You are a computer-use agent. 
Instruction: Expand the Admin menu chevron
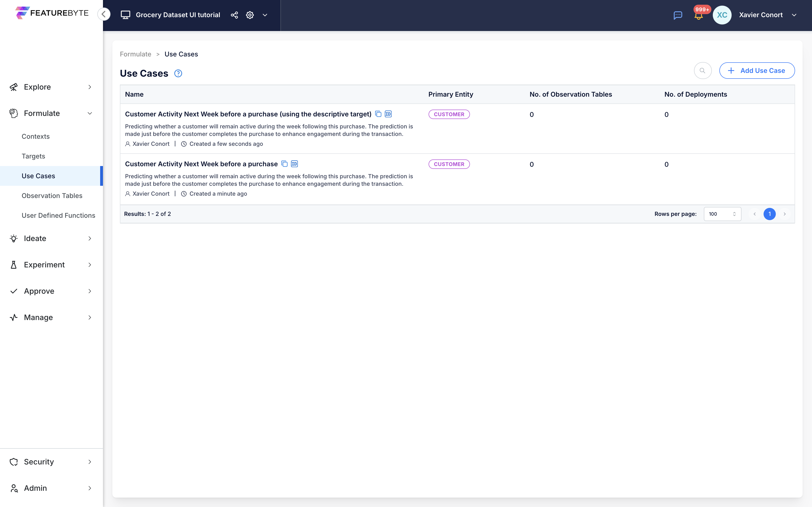coord(90,488)
